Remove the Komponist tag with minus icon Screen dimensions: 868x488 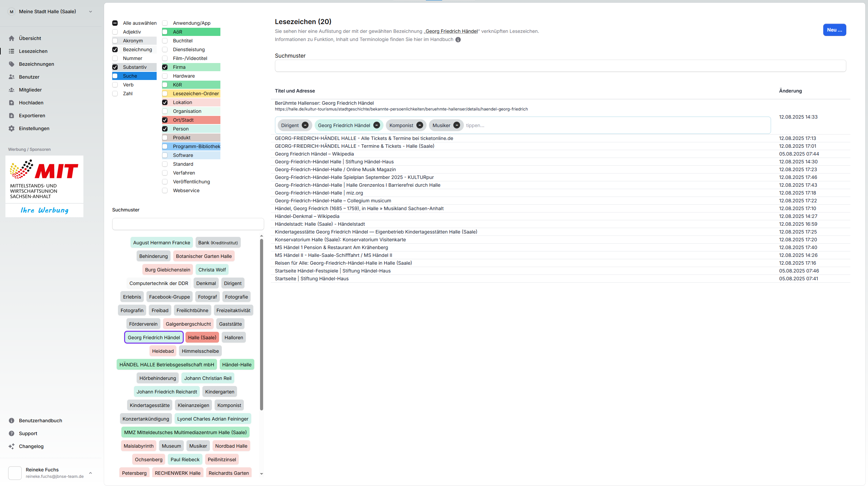tap(420, 125)
